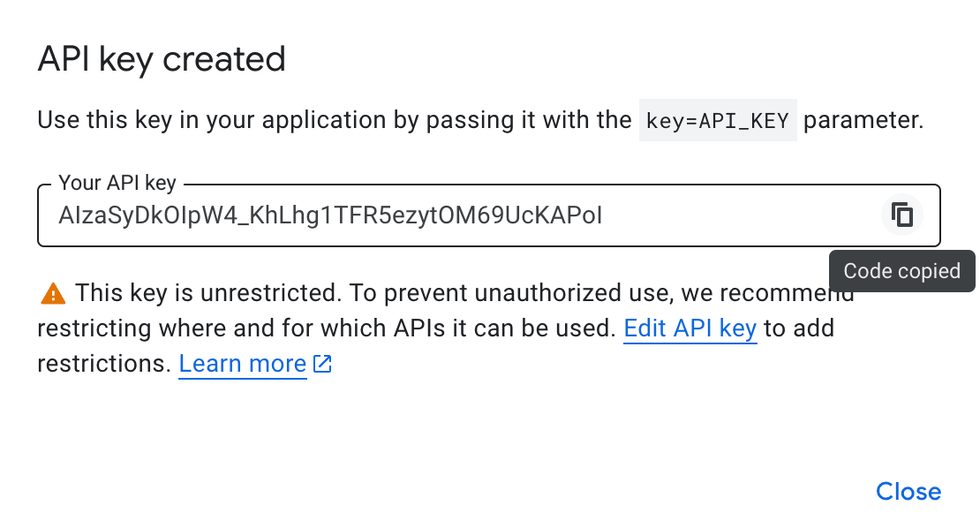Follow the Learn more link
Screen dimensions: 980x528
point(242,364)
